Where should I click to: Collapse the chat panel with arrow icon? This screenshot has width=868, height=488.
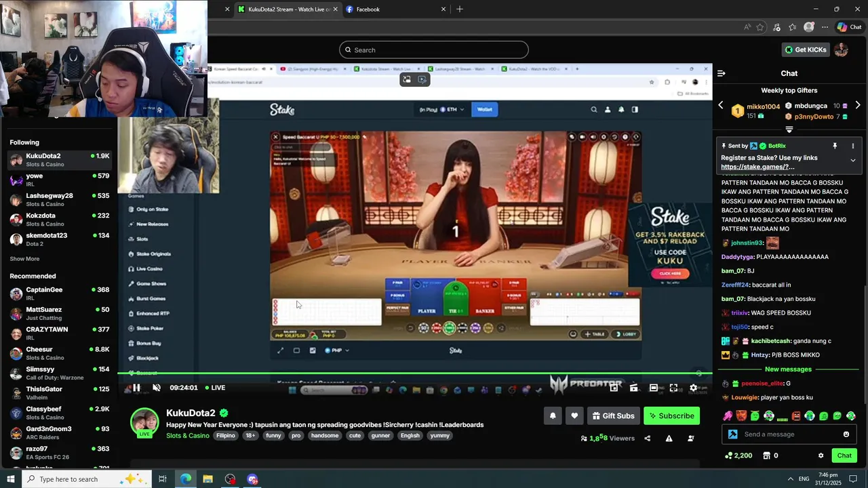[x=722, y=73]
